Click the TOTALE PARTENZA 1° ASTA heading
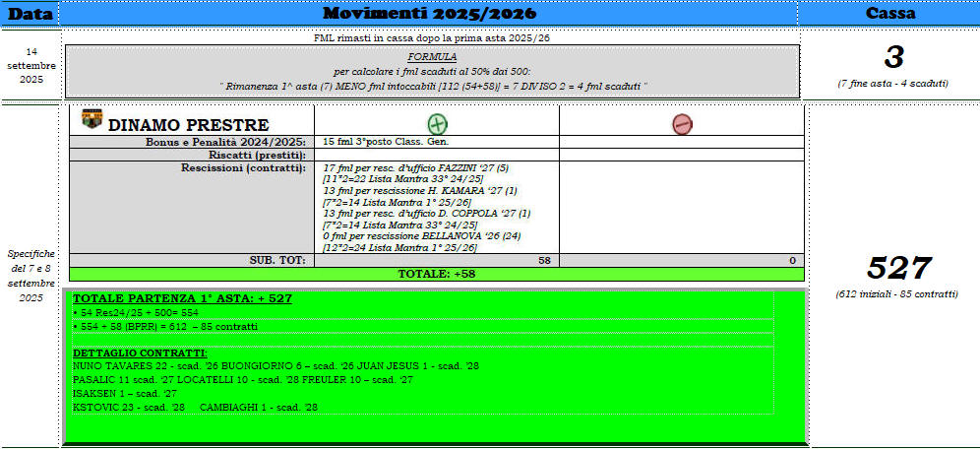Viewport: 980px width, 450px height. pyautogui.click(x=182, y=298)
